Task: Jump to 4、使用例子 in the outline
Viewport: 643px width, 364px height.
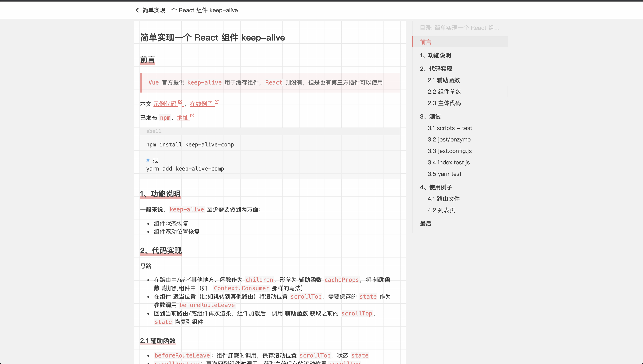Action: [x=436, y=187]
